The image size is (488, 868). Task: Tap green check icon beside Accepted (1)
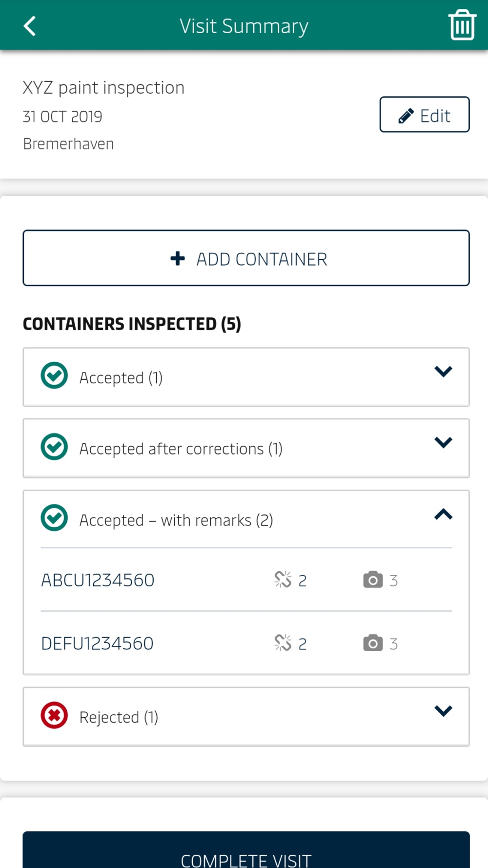pyautogui.click(x=54, y=376)
